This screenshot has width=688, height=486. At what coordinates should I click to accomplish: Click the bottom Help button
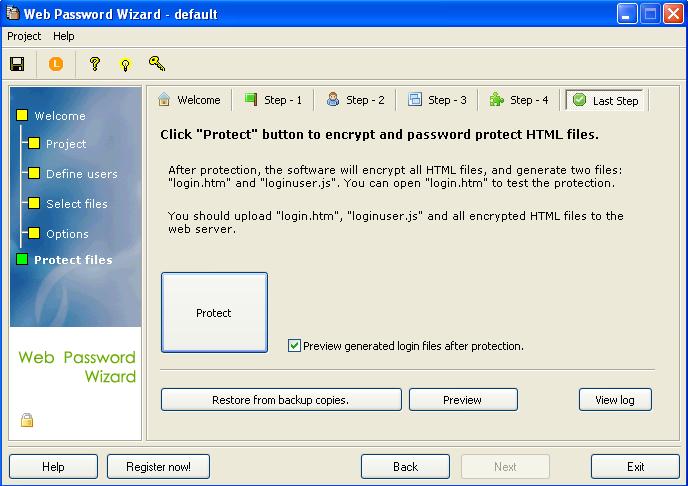tap(53, 466)
